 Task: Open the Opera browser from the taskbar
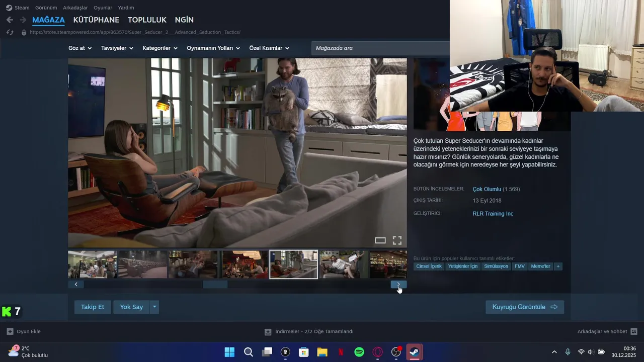pos(377,352)
